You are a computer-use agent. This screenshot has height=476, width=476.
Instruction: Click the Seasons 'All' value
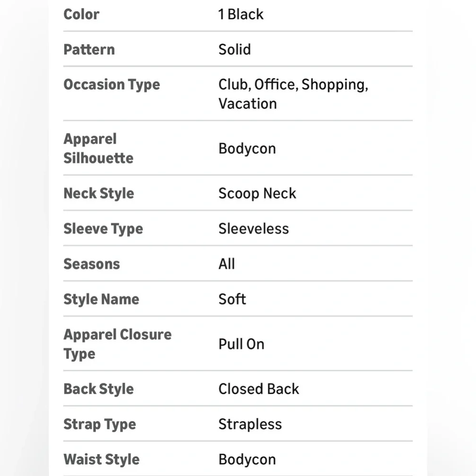pos(227,264)
